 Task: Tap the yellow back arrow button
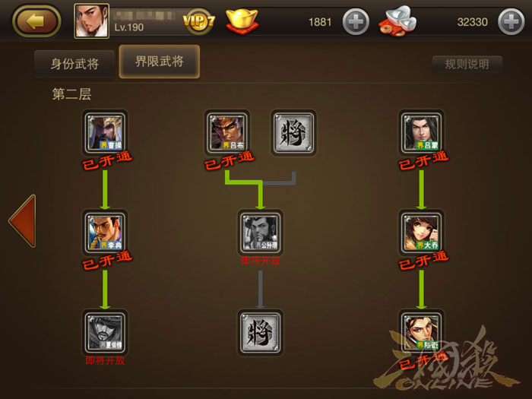click(36, 21)
